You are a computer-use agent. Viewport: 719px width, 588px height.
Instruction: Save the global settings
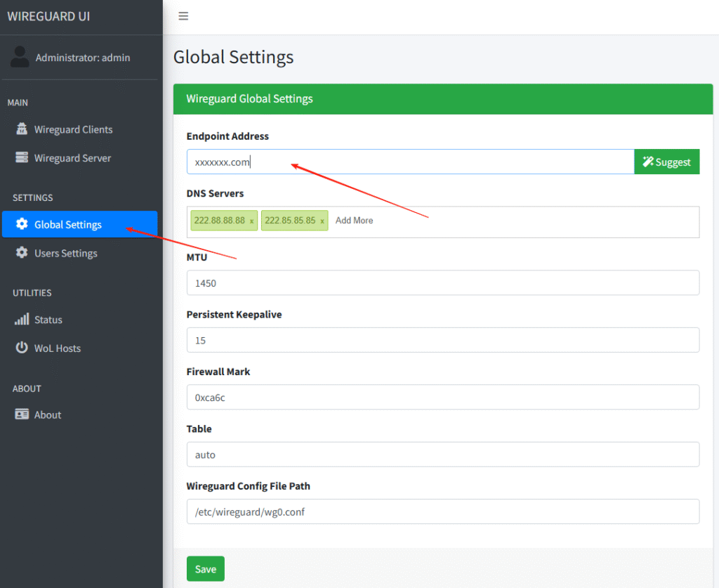coord(205,569)
